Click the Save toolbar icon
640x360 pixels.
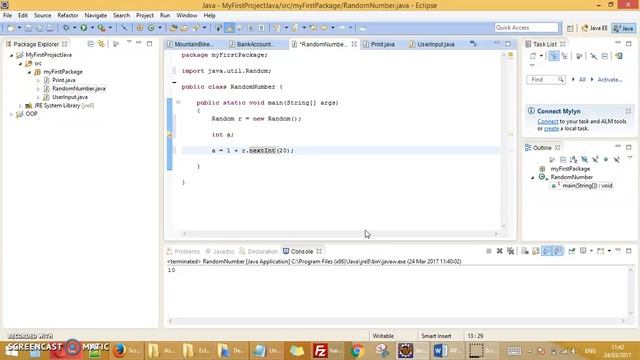28,28
